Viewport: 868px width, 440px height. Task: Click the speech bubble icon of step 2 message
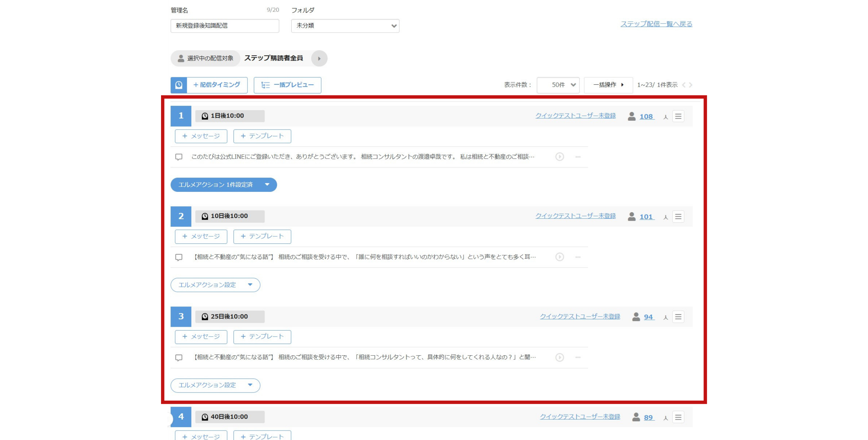point(179,258)
